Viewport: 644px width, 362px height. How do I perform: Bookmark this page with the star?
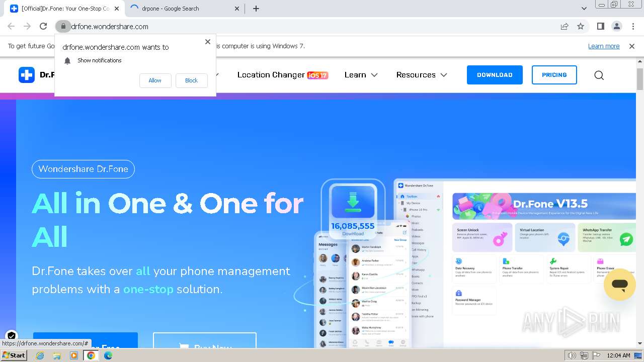tap(581, 26)
